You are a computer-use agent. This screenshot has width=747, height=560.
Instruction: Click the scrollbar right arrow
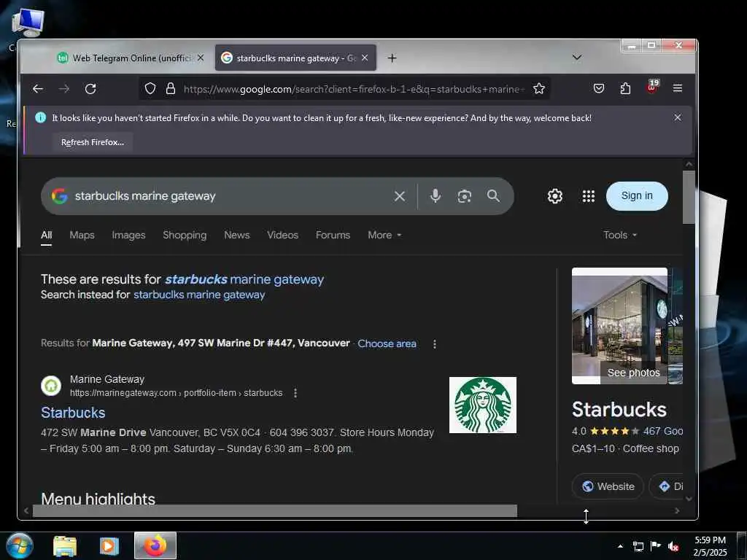click(x=676, y=511)
